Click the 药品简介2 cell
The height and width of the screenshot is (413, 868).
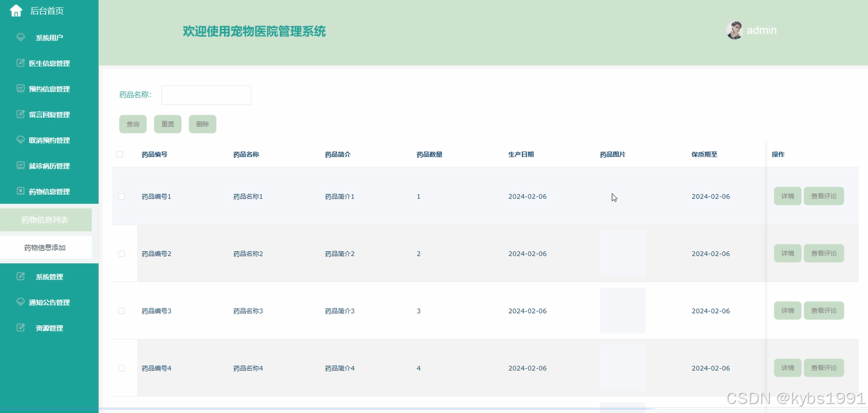click(x=340, y=254)
